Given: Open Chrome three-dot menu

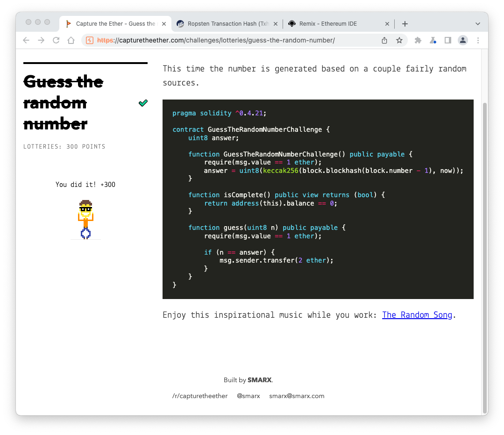Looking at the screenshot, I should coord(478,40).
